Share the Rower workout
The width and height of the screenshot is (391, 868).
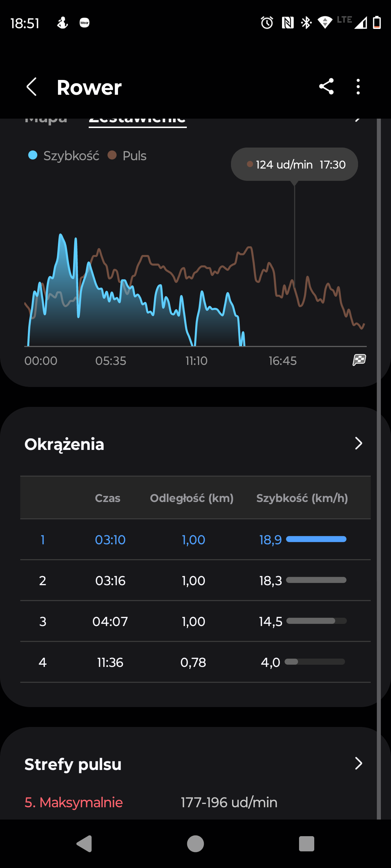tap(326, 87)
